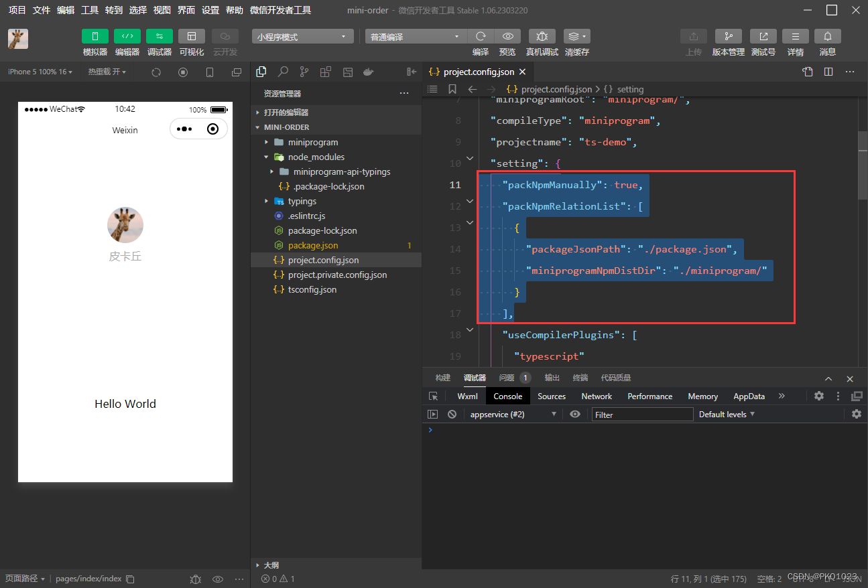Click the upload icon
Viewport: 868px width, 588px height.
pos(693,36)
